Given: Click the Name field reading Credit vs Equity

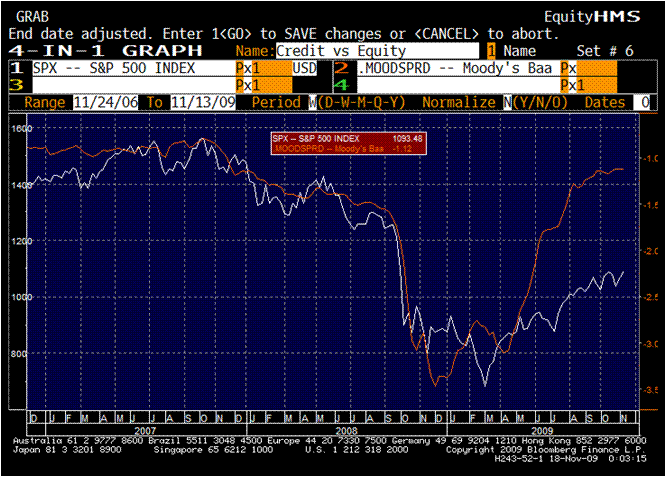Looking at the screenshot, I should pos(377,51).
